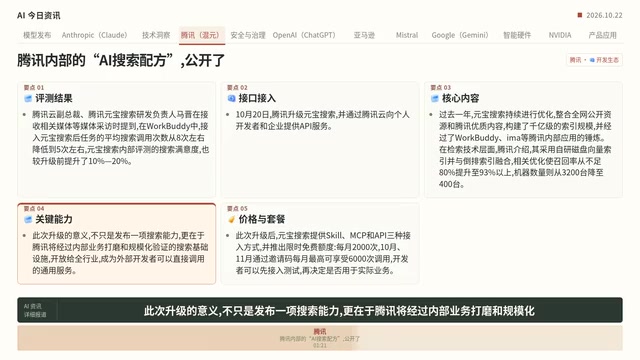The height and width of the screenshot is (360, 640).
Task: Switch to 智能硬件 tab
Action: (x=517, y=35)
